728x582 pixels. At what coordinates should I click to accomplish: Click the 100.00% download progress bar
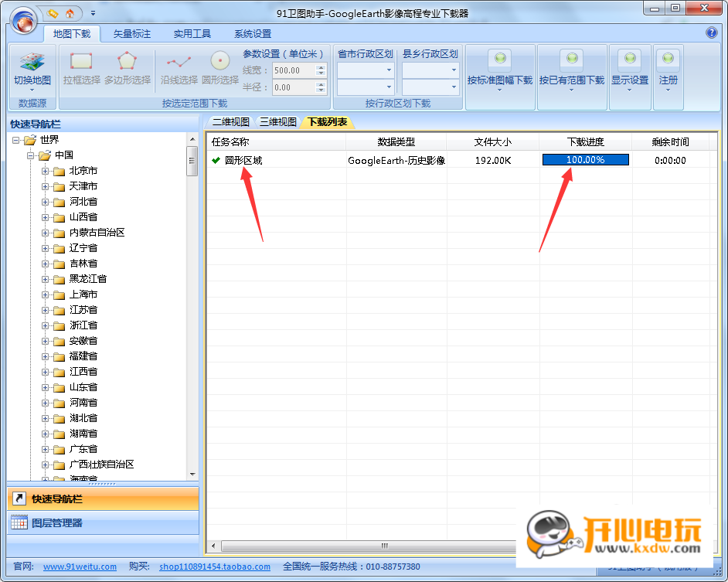(585, 160)
